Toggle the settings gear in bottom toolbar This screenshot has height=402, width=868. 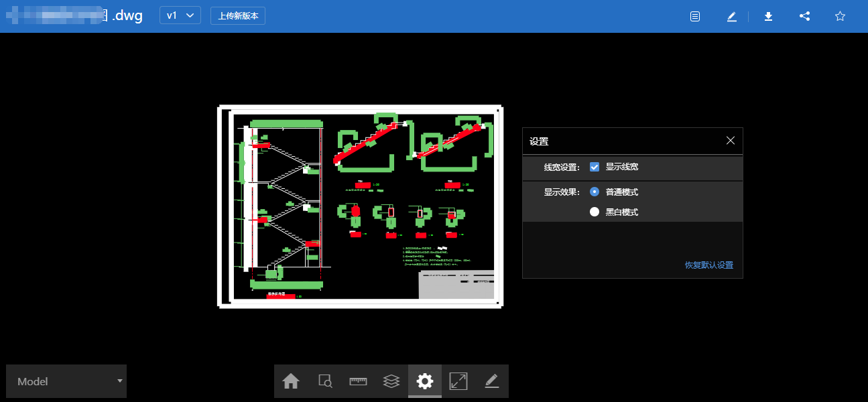[425, 381]
